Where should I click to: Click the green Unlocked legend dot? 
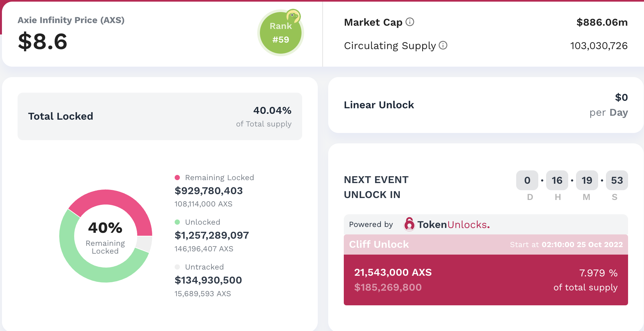click(177, 222)
